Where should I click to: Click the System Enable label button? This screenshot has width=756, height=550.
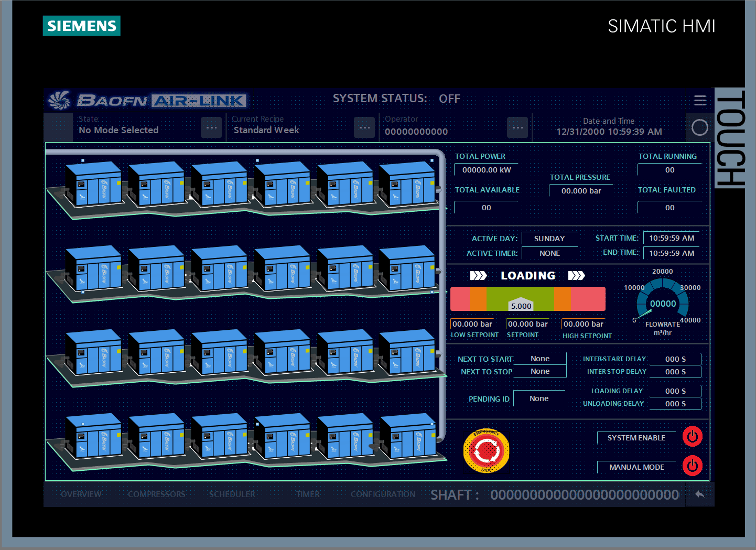tap(636, 438)
